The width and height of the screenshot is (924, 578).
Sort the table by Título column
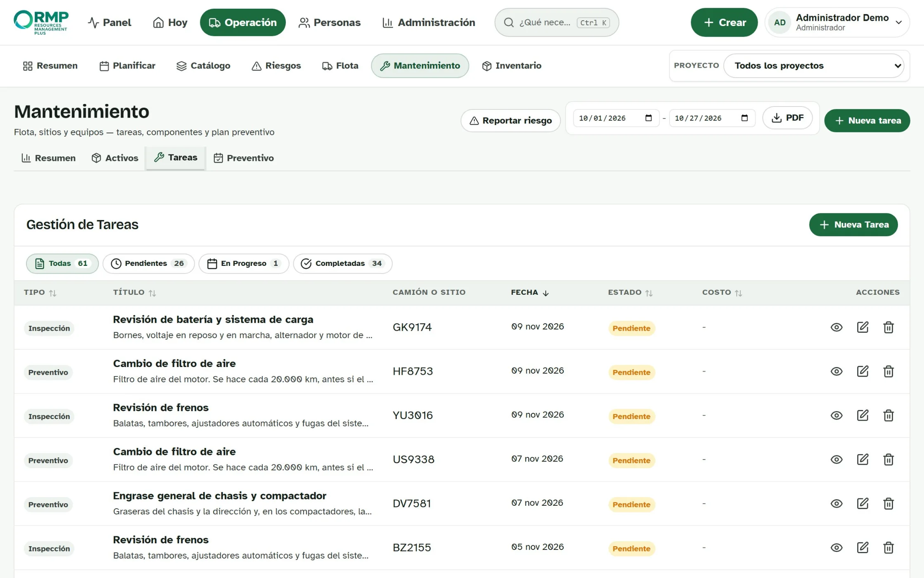(x=134, y=292)
